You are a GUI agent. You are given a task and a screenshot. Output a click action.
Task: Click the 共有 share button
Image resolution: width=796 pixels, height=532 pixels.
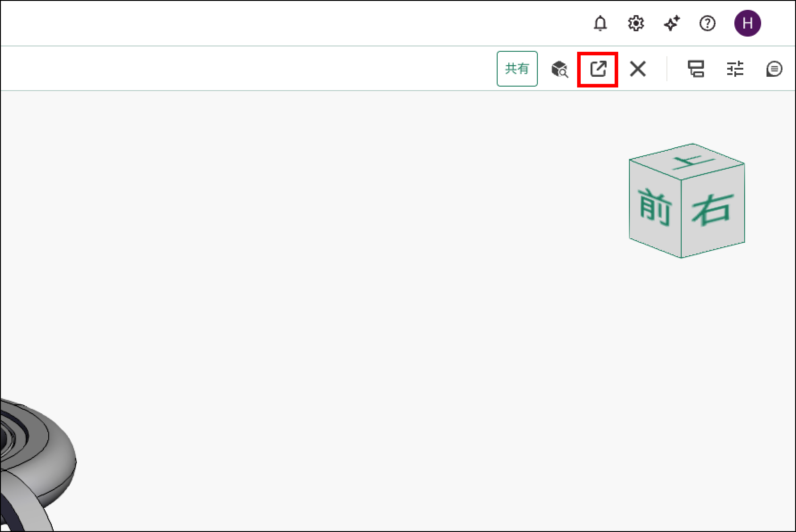point(517,69)
